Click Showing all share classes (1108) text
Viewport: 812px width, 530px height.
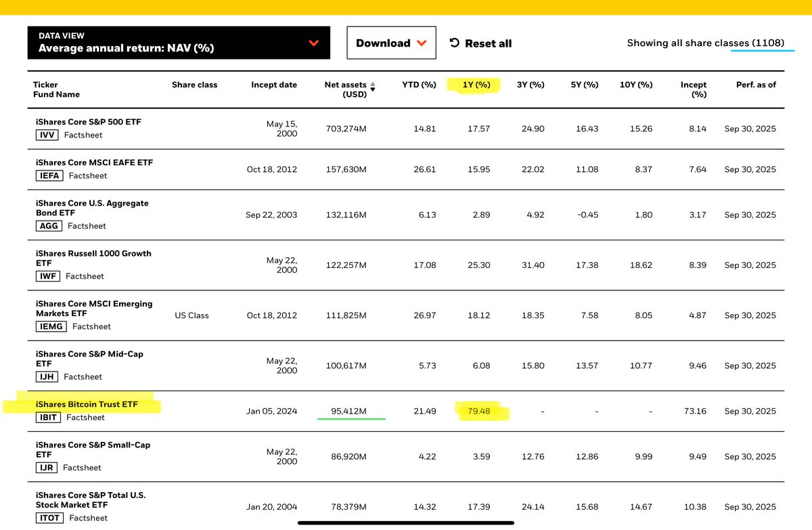[x=706, y=43]
